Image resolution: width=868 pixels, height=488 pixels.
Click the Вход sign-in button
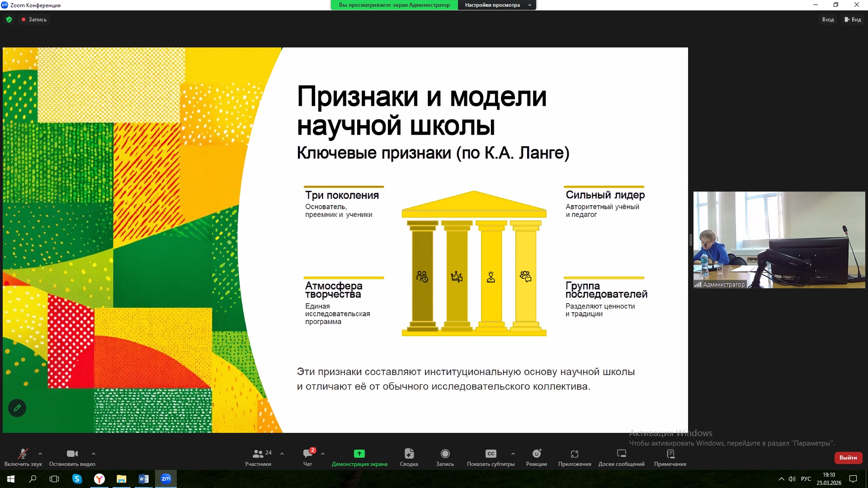(x=828, y=19)
